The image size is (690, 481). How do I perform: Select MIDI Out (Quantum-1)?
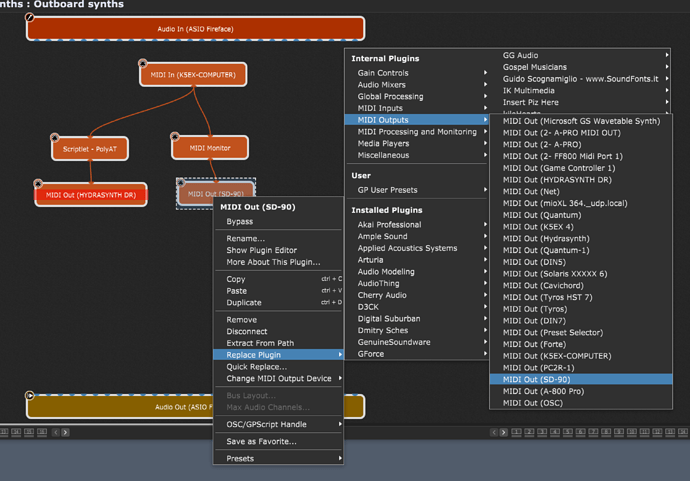click(581, 250)
